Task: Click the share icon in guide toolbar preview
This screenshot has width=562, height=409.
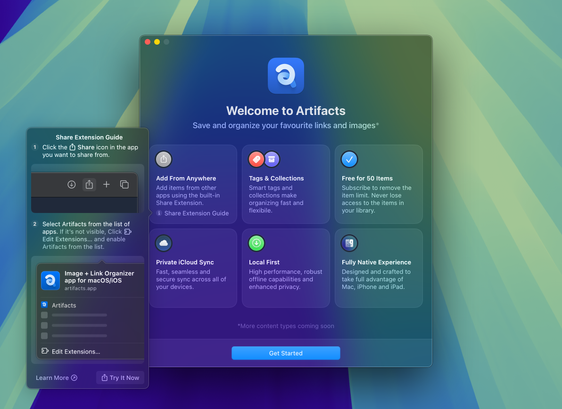Action: [89, 185]
